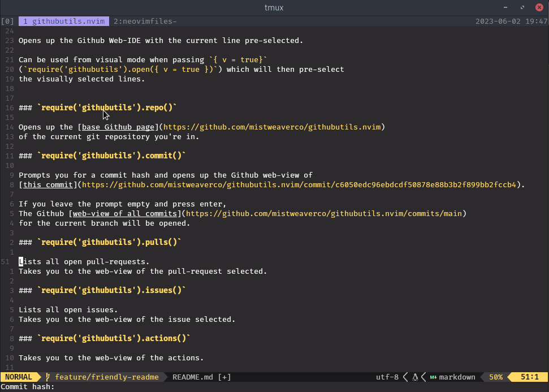Screen dimensions: 549x392
Task: Click the markdown filetype label
Action: pos(457,377)
